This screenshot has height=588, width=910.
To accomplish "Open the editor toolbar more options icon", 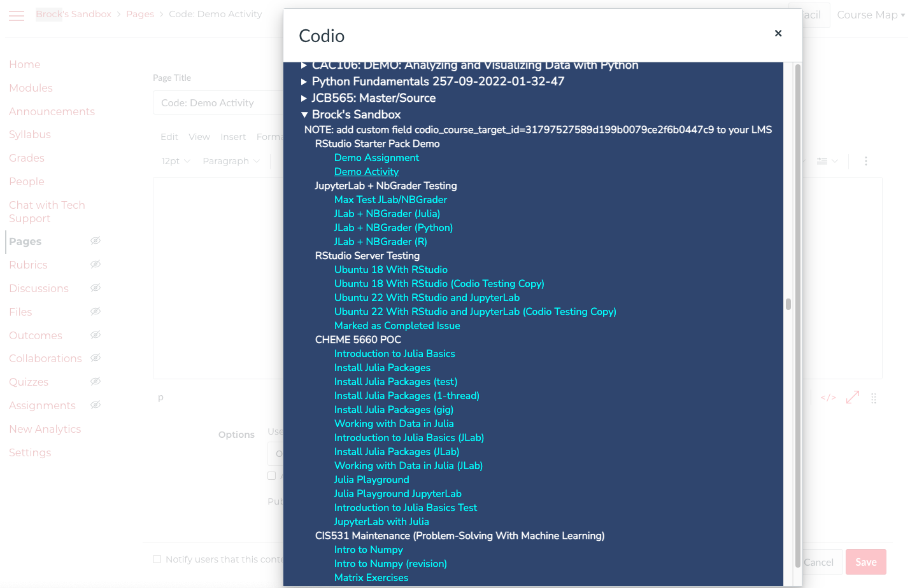I will click(866, 161).
